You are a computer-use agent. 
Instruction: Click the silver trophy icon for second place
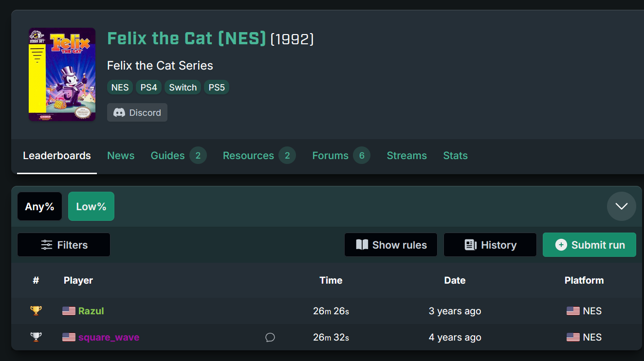pyautogui.click(x=36, y=337)
